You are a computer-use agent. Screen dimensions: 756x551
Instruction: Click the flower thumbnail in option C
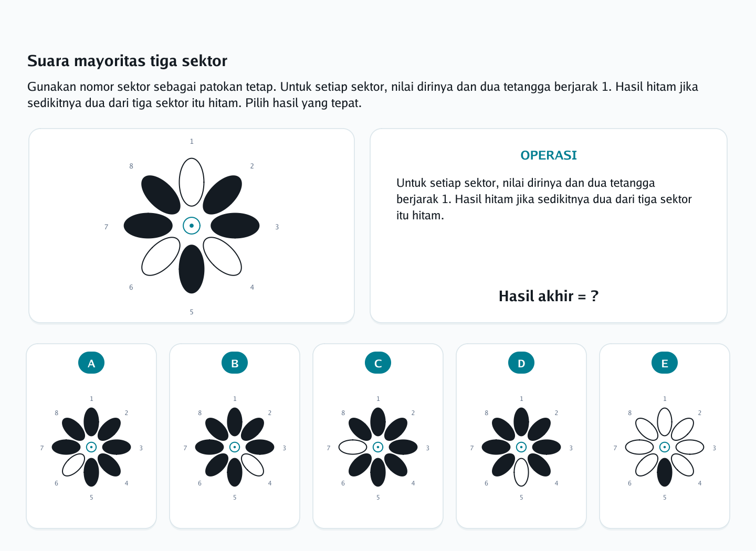pyautogui.click(x=378, y=447)
